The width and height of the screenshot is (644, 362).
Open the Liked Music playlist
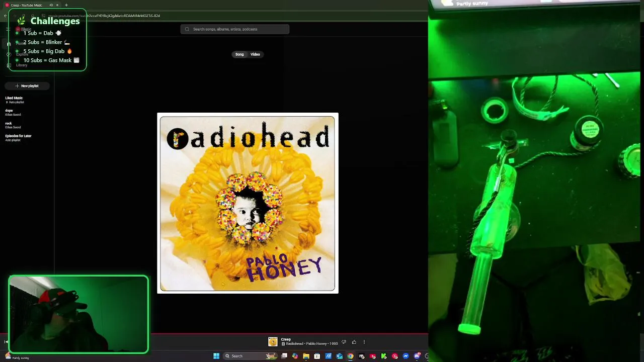(x=14, y=100)
